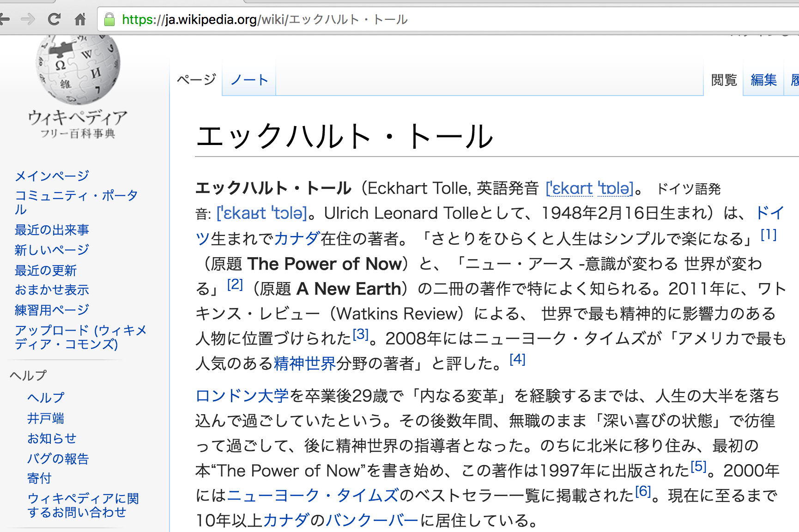Click the green padlock security icon
799x532 pixels.
coord(109,19)
